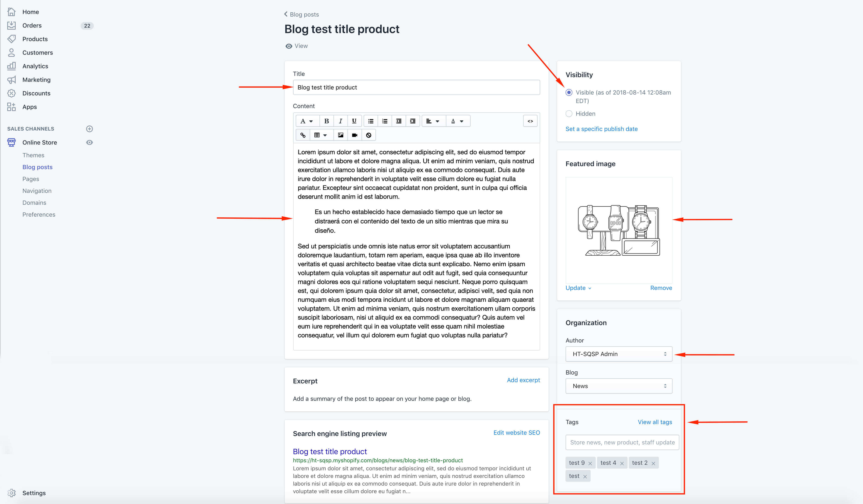
Task: View Online Store via eye icon
Action: (x=89, y=142)
